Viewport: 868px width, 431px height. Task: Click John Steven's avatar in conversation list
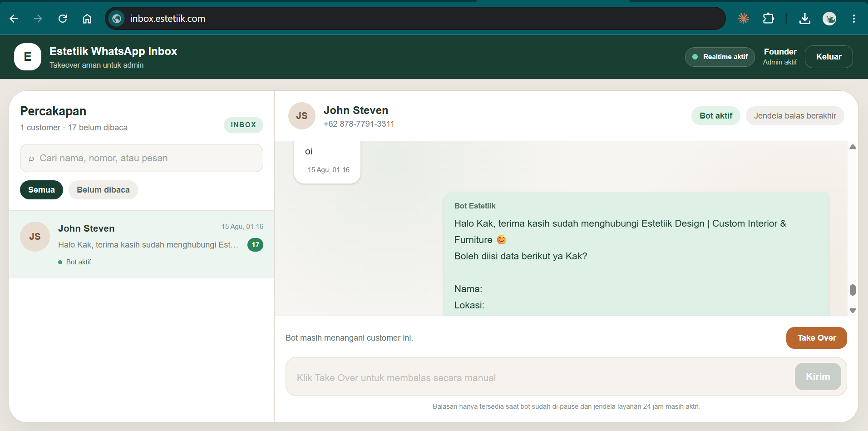[35, 237]
